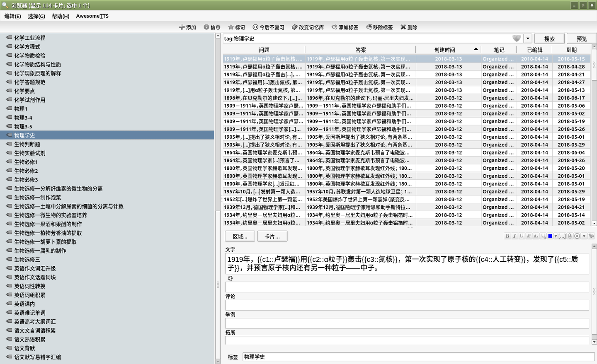Image resolution: width=597 pixels, height=364 pixels.
Task: Click the AwesomeTTS speech icon in editor
Action: click(x=592, y=236)
